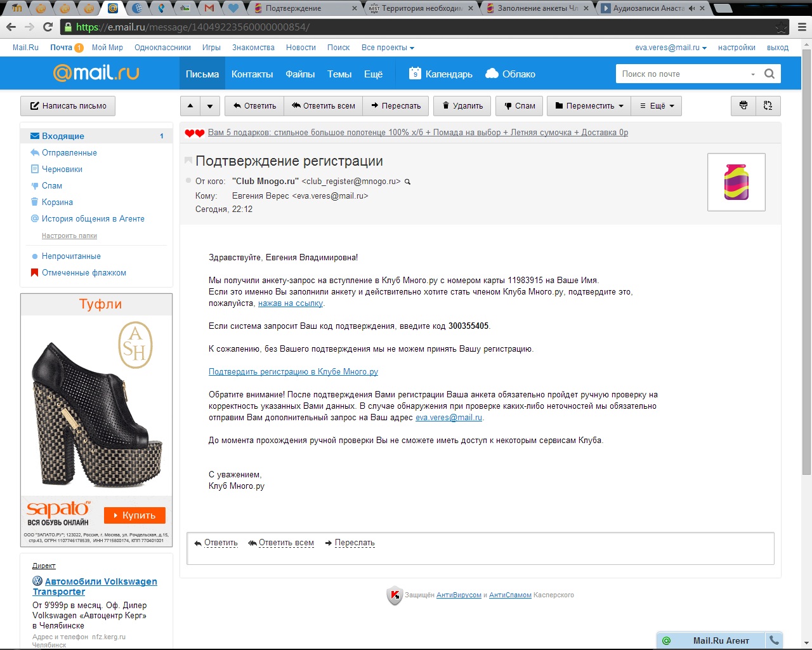Go to the next message with the down arrow
This screenshot has width=812, height=650.
pos(210,106)
